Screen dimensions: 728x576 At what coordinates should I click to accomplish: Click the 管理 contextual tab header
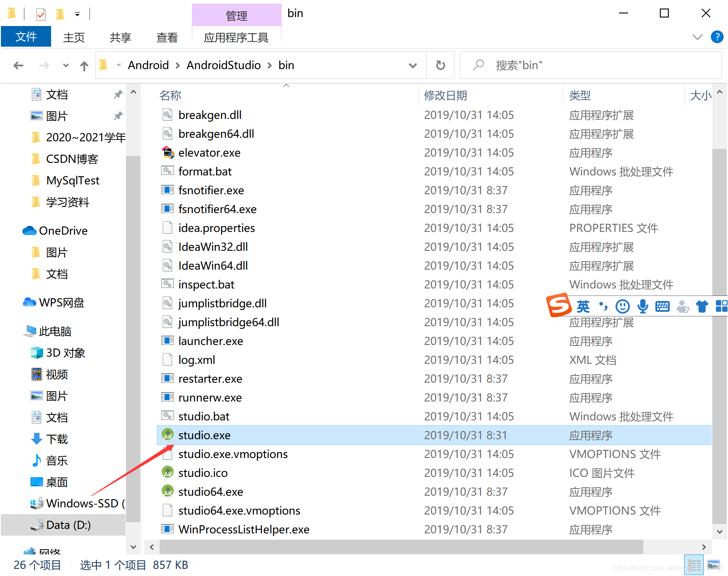(237, 15)
